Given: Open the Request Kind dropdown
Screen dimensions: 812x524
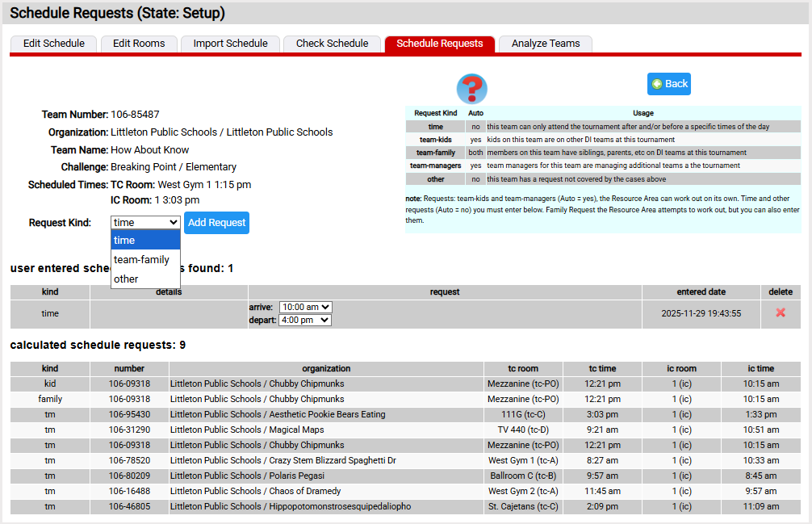Looking at the screenshot, I should (x=145, y=223).
